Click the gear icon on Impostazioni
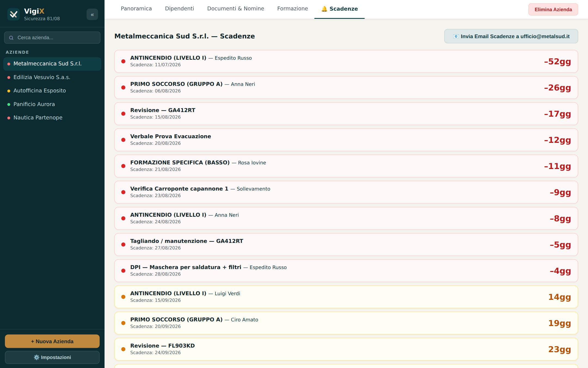The width and height of the screenshot is (588, 368). point(36,357)
